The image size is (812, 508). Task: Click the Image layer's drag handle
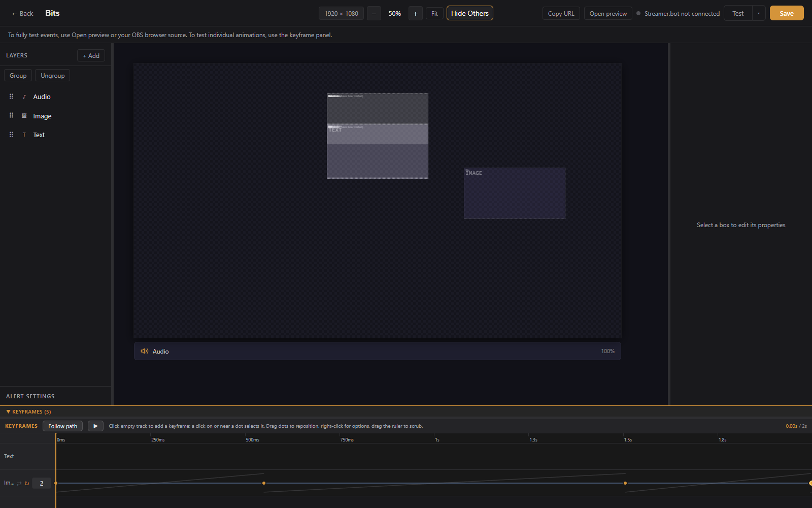pos(11,116)
